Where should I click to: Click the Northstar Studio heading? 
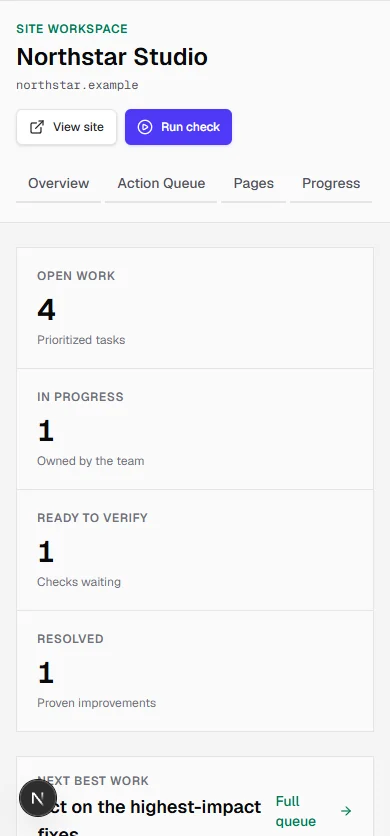tap(112, 57)
